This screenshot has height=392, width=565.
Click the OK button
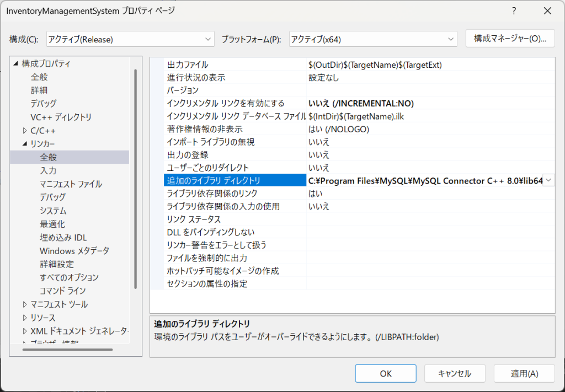(386, 373)
